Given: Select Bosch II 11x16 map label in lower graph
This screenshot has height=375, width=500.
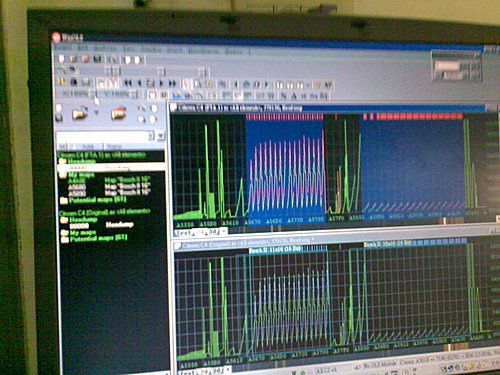Looking at the screenshot, I should point(276,250).
